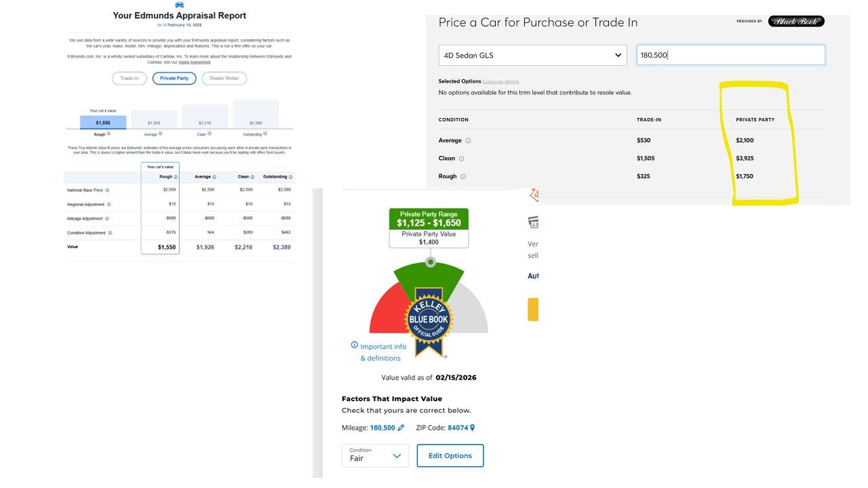The width and height of the screenshot is (868, 488).
Task: Click the ZIP Code location pin icon
Action: (x=473, y=428)
